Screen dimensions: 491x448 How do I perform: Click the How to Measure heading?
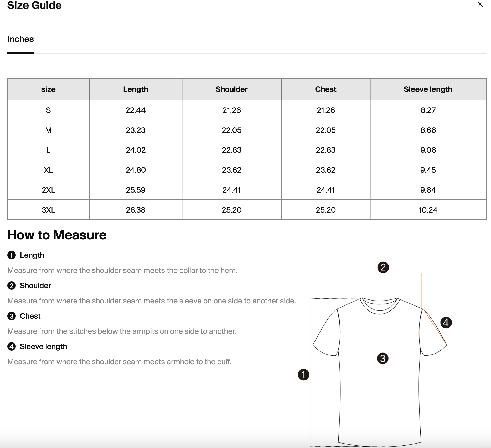(57, 235)
